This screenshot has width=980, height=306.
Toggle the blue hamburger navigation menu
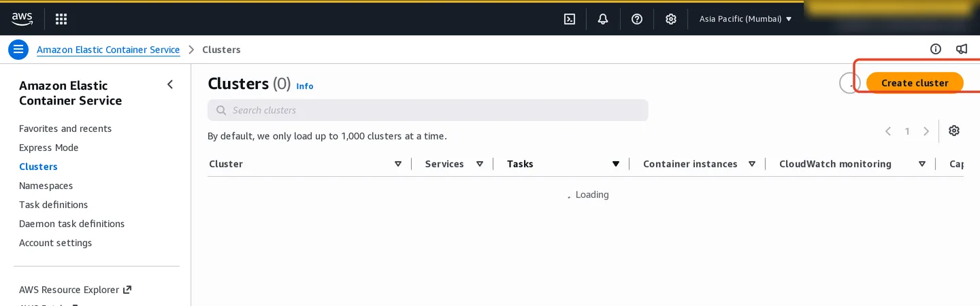click(x=18, y=50)
